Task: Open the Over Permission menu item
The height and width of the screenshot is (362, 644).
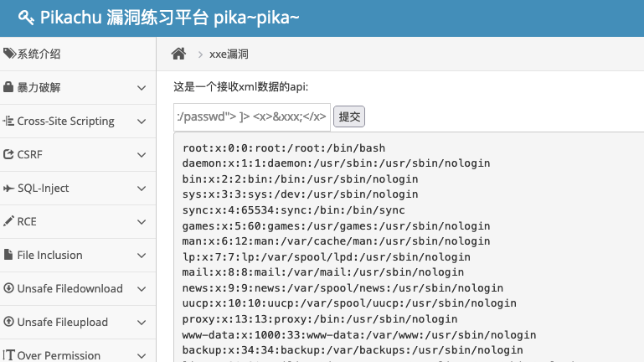Action: (78, 352)
